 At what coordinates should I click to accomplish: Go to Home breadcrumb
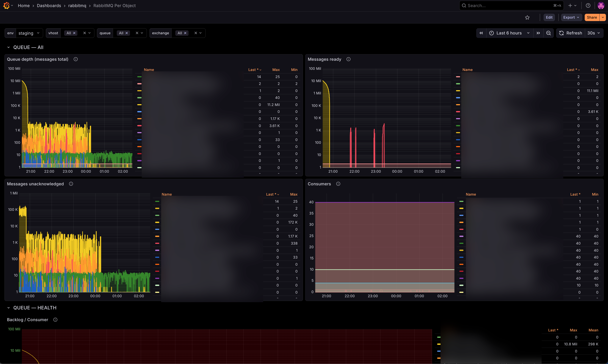pos(24,6)
